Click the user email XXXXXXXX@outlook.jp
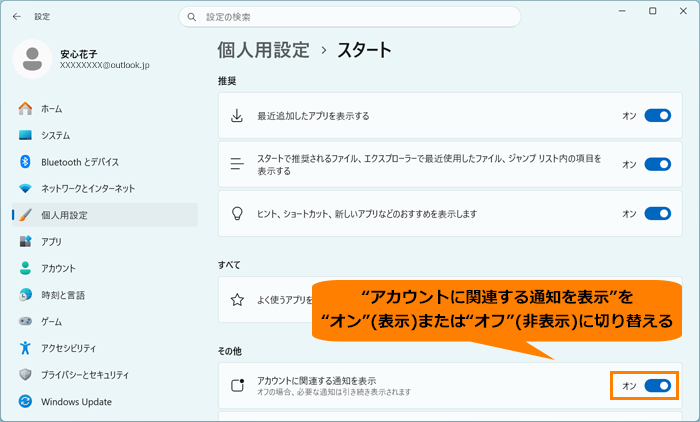 point(104,65)
